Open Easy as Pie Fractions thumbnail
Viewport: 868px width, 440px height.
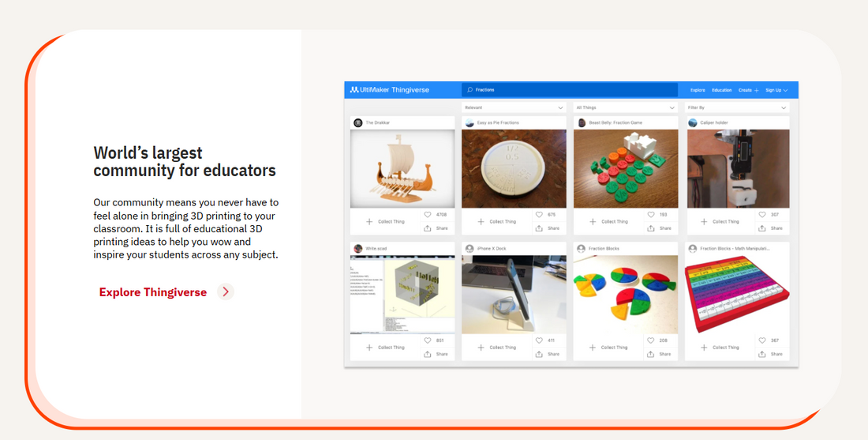coord(514,168)
